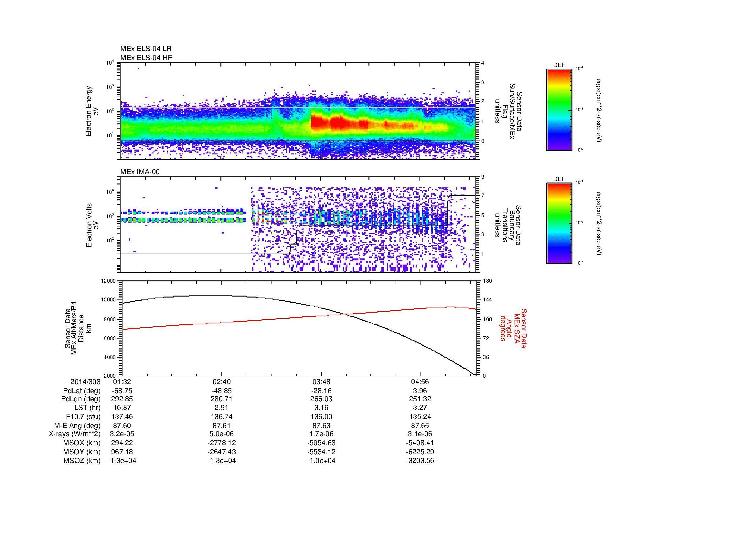The width and height of the screenshot is (756, 534).
Task: Click the 'Sun/Surface/MEx Flag unitless' axis label
Action: click(x=509, y=111)
